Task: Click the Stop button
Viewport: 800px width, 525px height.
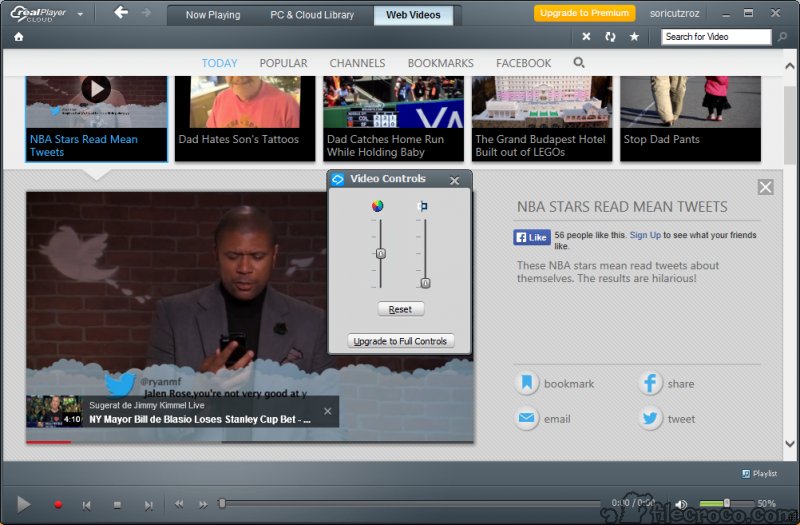Action: [x=117, y=505]
